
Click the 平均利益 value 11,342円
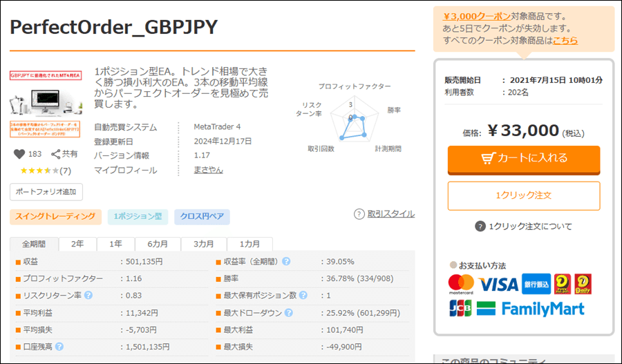142,313
